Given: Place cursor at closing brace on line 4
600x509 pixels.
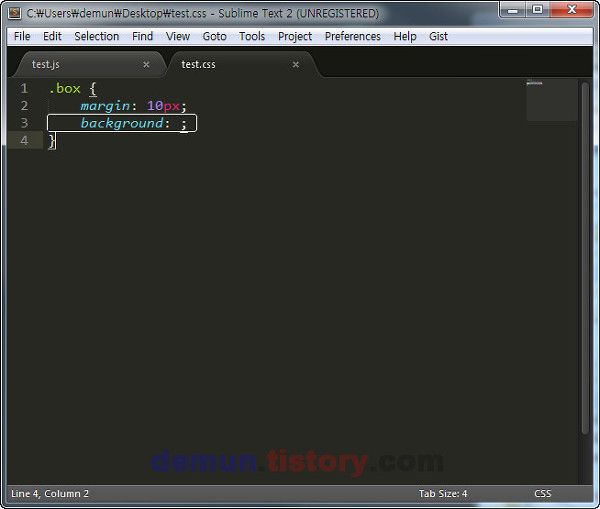Looking at the screenshot, I should (x=52, y=141).
